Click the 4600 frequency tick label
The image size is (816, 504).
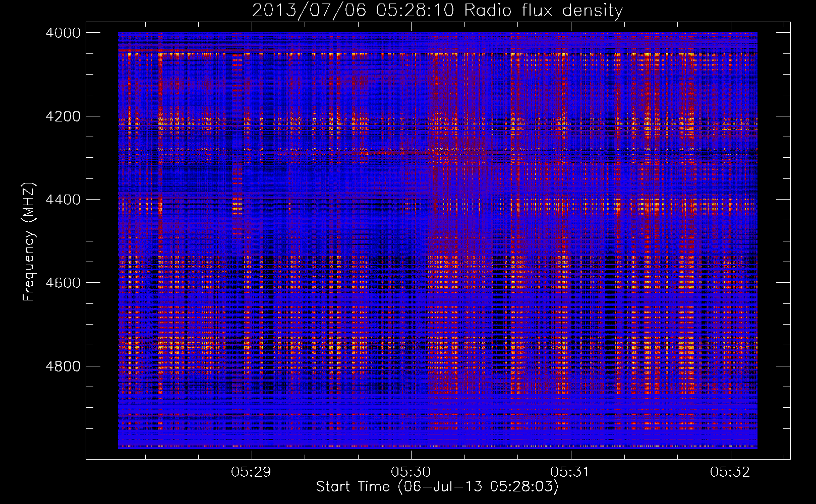[63, 283]
